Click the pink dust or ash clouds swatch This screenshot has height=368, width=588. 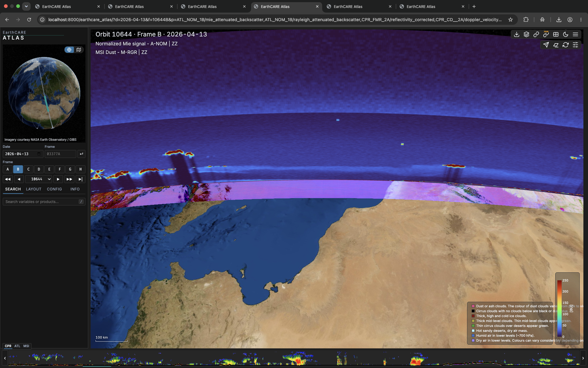(473, 306)
